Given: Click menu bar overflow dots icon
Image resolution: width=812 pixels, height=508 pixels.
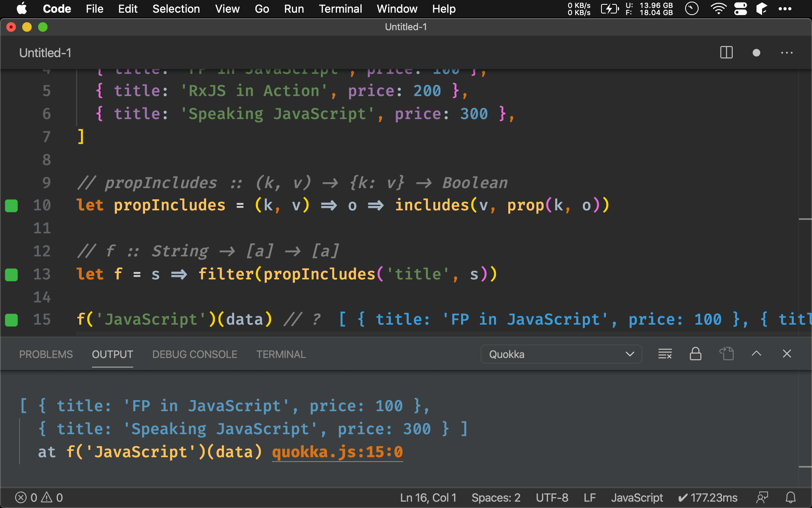Looking at the screenshot, I should pos(785,9).
